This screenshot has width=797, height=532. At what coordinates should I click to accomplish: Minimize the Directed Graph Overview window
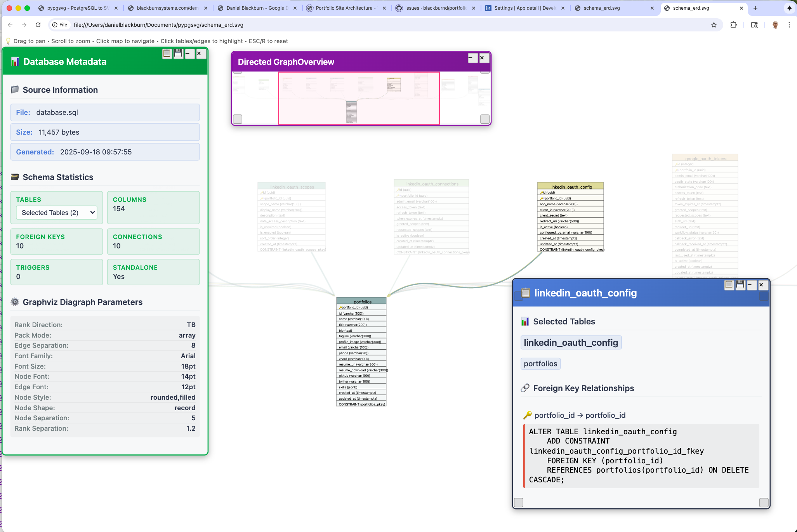[472, 58]
